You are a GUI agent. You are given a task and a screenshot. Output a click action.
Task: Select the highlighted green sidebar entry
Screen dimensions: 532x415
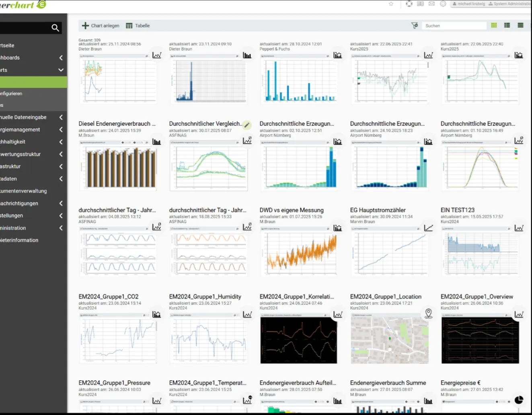(33, 82)
